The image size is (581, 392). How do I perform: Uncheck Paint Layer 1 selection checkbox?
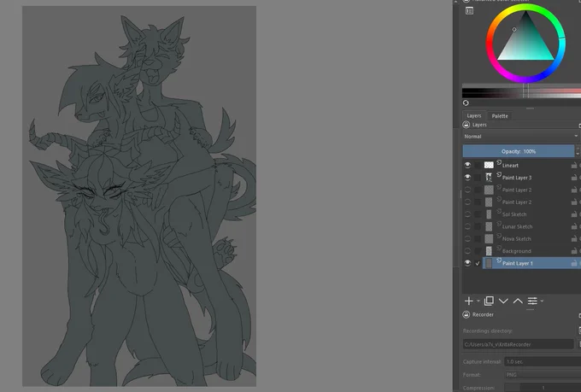click(478, 263)
